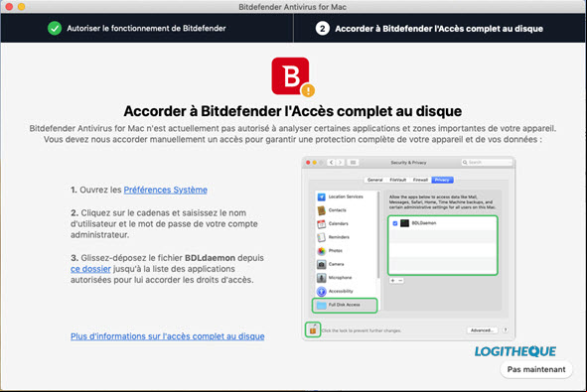
Task: Open the Préférences Système link
Action: pyautogui.click(x=166, y=190)
